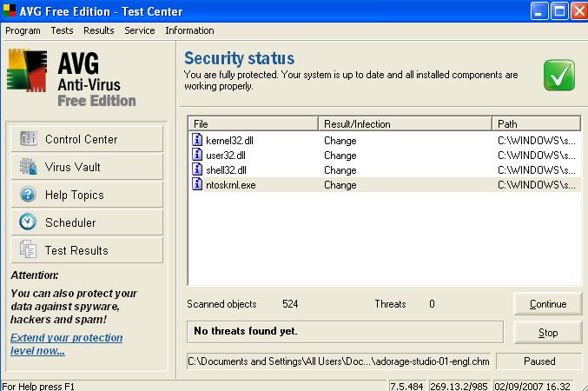Follow the Extend your protection level link
Viewport: 588px width, 391px height.
click(x=66, y=344)
